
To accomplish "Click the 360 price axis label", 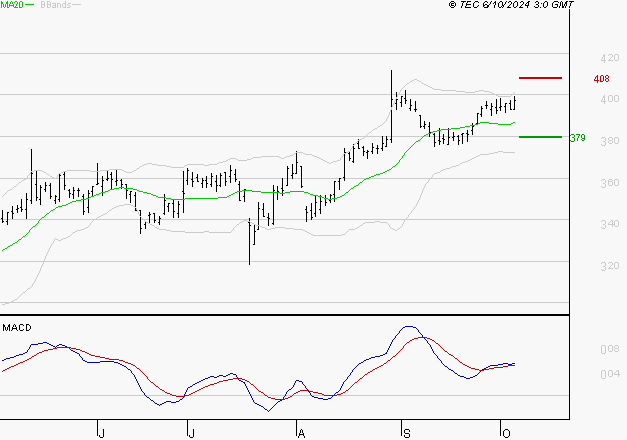I will pyautogui.click(x=610, y=183).
